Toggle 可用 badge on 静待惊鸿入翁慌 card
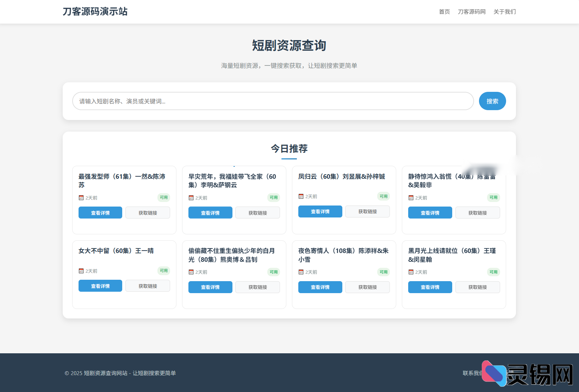 coord(493,197)
